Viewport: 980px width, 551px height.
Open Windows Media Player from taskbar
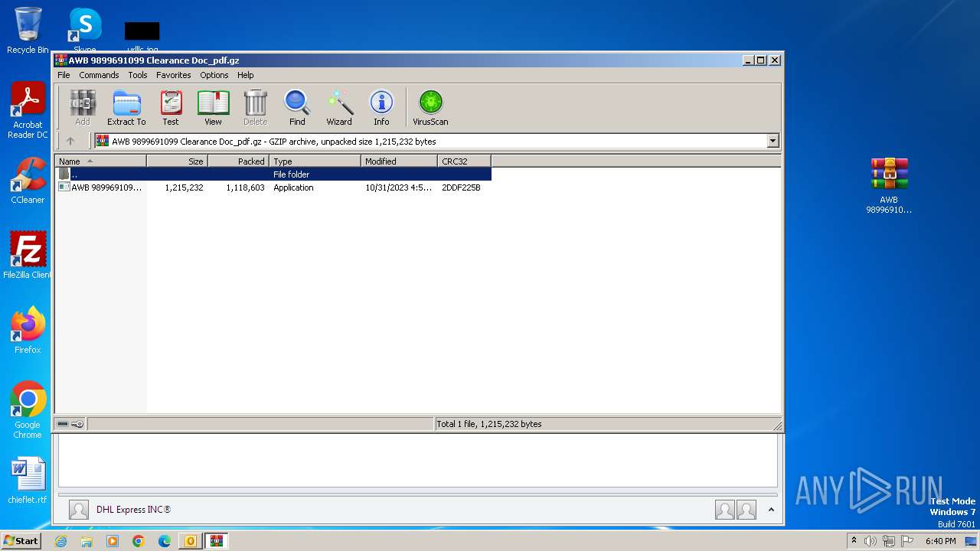pyautogui.click(x=113, y=541)
